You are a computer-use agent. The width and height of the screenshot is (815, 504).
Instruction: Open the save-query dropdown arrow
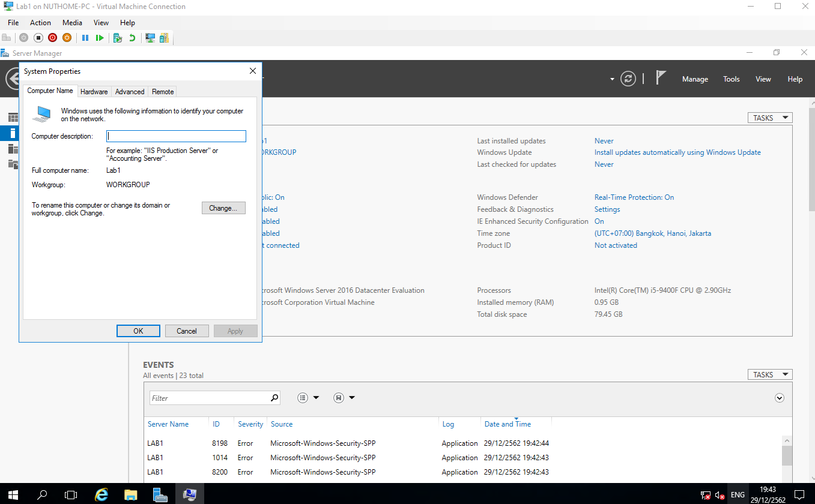pyautogui.click(x=352, y=397)
